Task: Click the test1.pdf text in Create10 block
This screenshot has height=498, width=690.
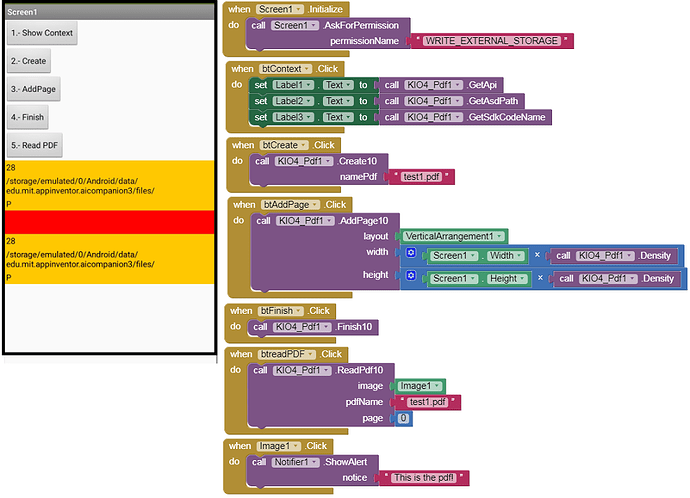Action: pos(422,177)
